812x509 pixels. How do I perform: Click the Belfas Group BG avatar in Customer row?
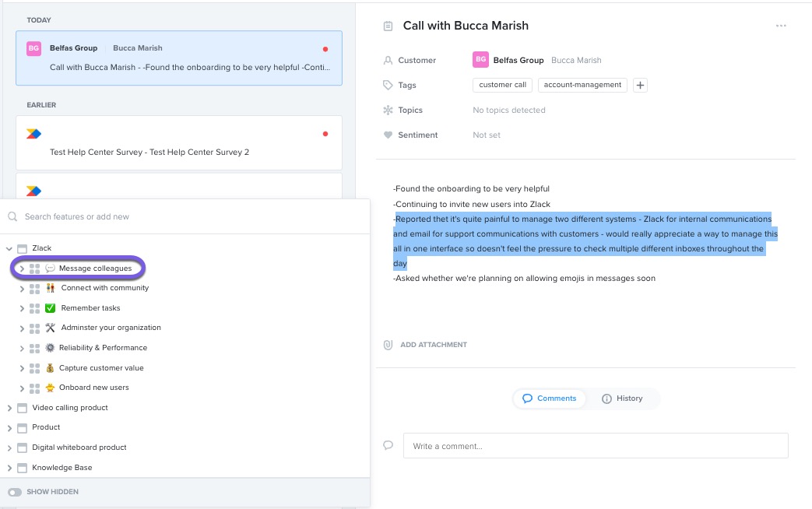(x=480, y=60)
